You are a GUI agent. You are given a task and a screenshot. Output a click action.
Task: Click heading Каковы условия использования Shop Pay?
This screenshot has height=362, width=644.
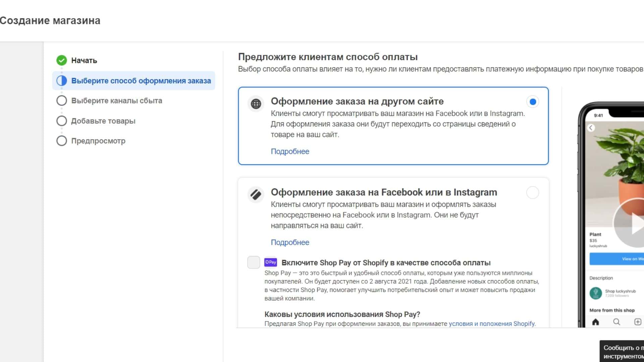pyautogui.click(x=342, y=314)
